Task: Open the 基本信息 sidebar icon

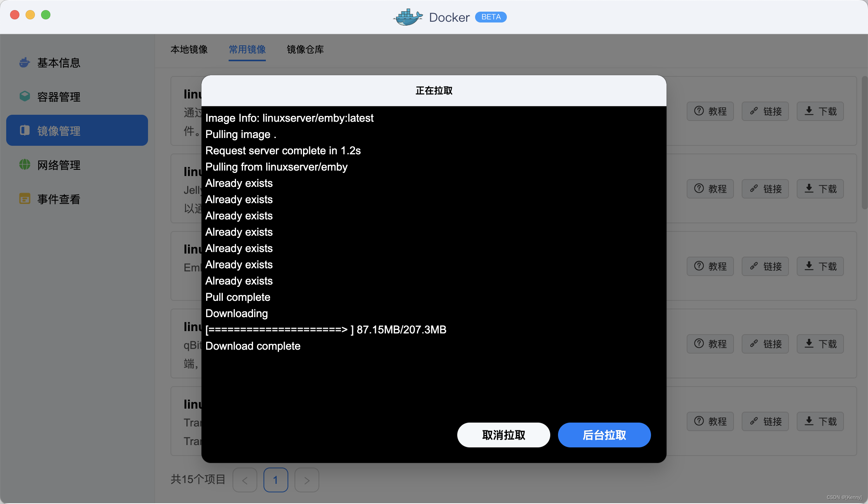Action: click(x=24, y=62)
